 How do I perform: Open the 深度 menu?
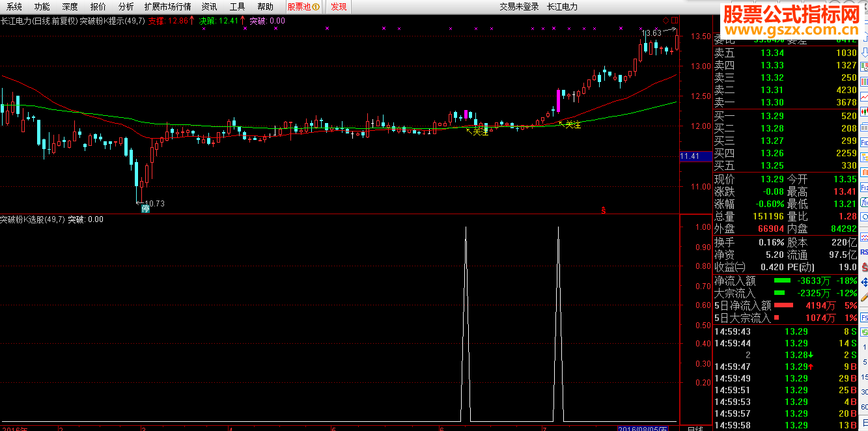tap(70, 7)
